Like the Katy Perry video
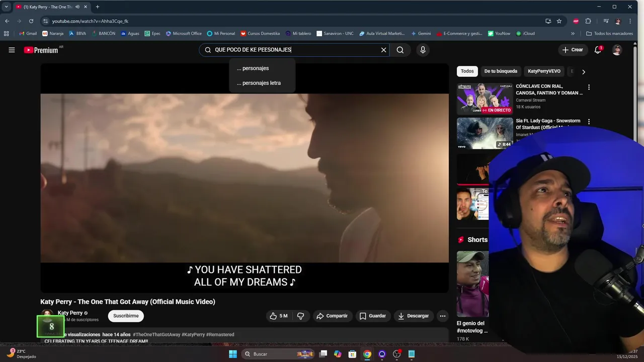 pyautogui.click(x=278, y=316)
